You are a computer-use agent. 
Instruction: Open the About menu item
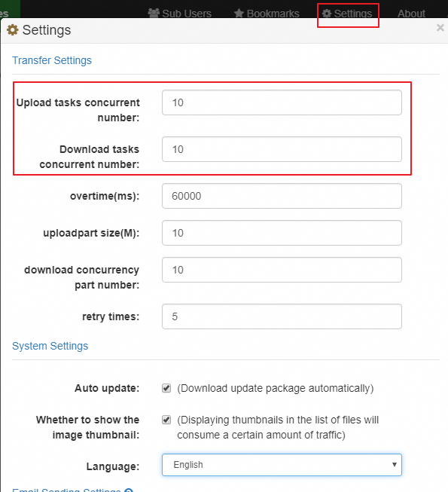[411, 14]
